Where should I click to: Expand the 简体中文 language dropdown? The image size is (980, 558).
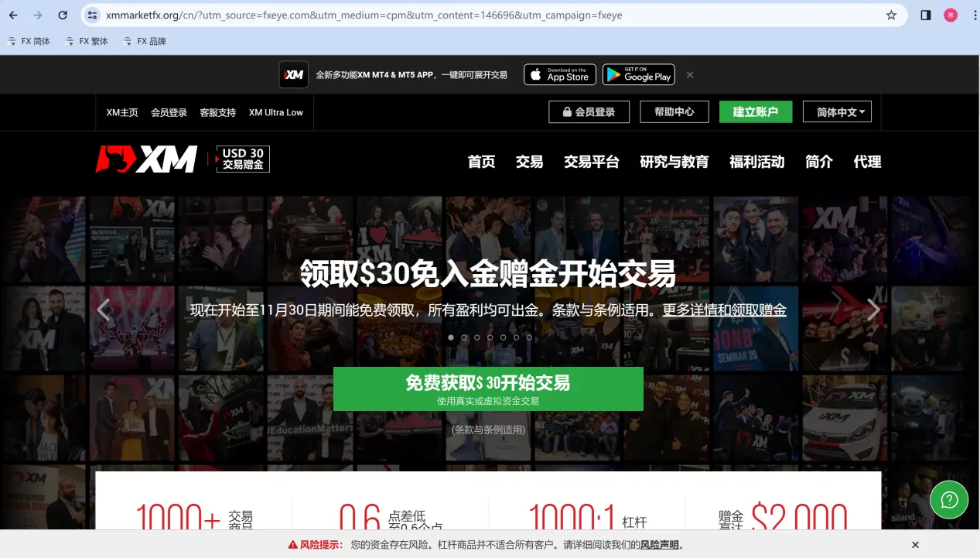pyautogui.click(x=837, y=112)
